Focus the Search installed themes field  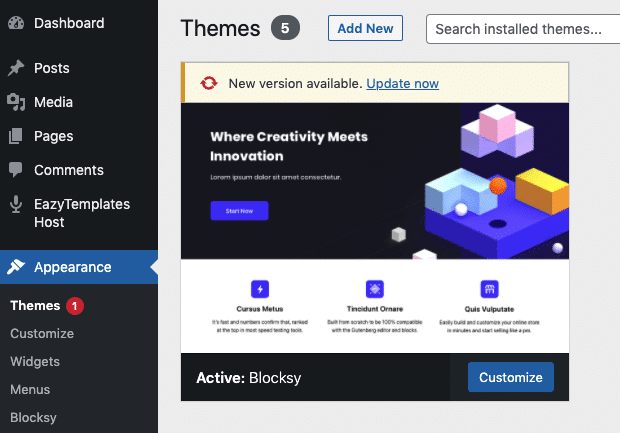coord(523,29)
